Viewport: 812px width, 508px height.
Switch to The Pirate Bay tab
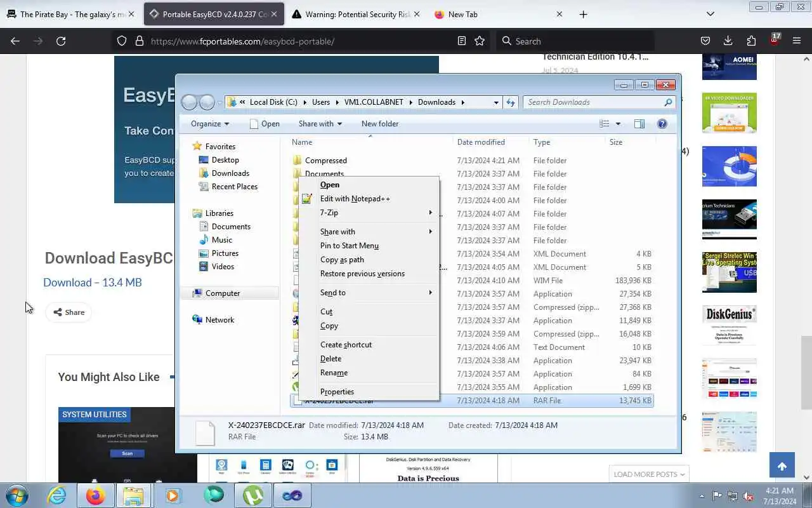tap(71, 14)
